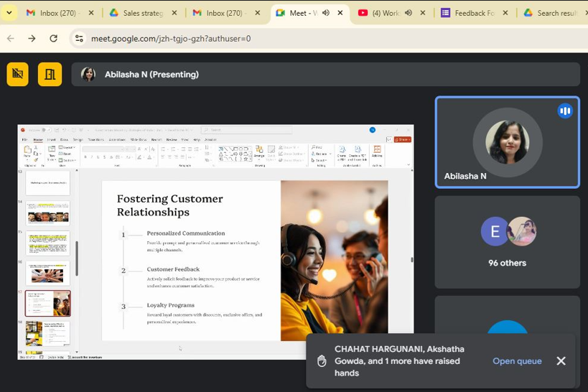Click the yellow door icon
The image size is (588, 392).
click(x=50, y=74)
